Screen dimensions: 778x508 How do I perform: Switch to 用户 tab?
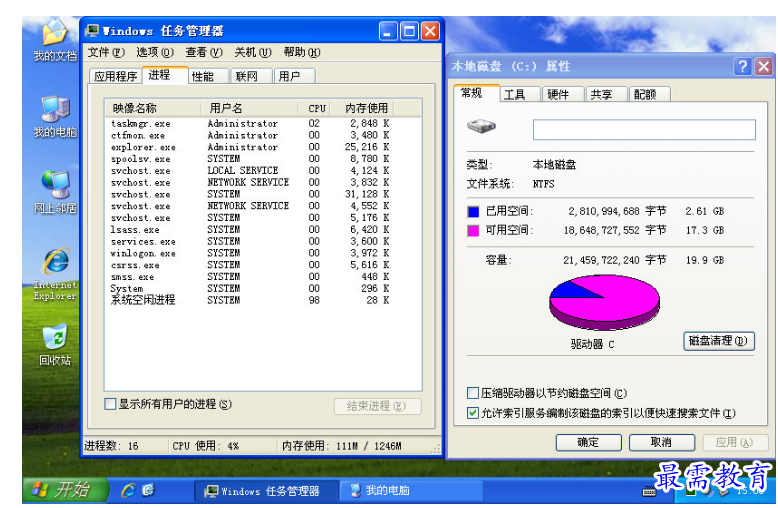point(294,76)
